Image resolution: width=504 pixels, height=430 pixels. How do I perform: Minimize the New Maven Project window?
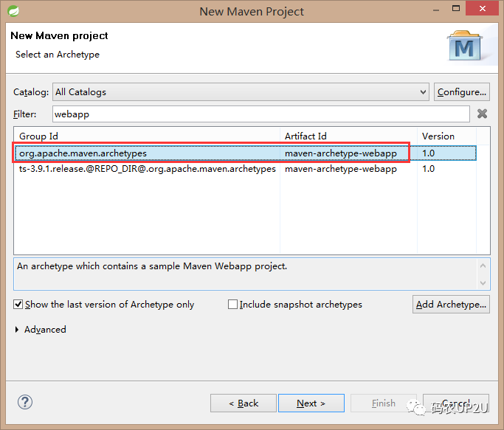point(436,10)
